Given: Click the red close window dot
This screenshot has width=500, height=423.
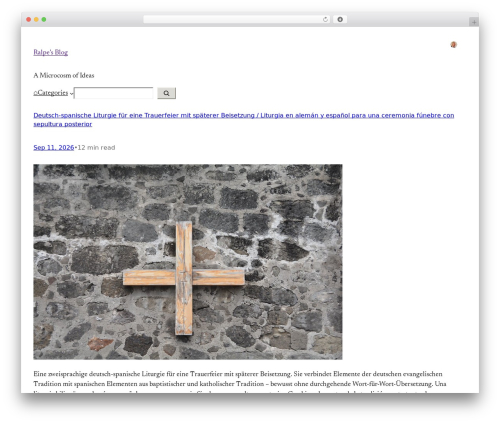Looking at the screenshot, I should (29, 20).
